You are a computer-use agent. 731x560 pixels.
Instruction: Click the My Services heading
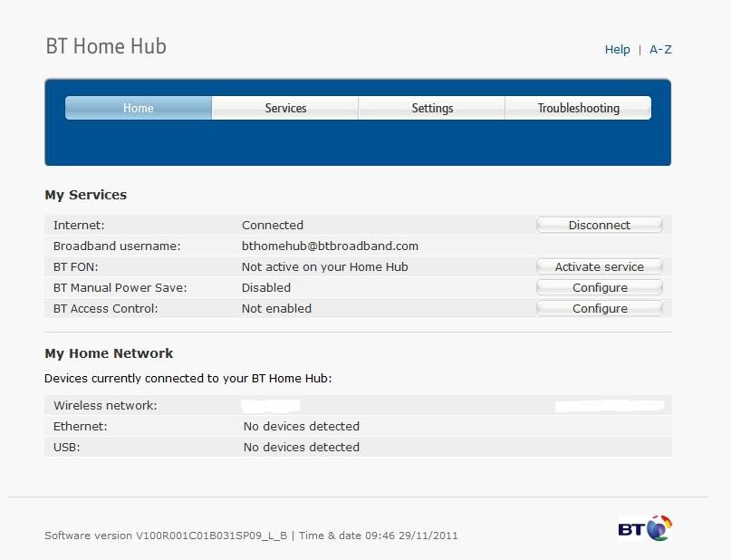[x=86, y=195]
